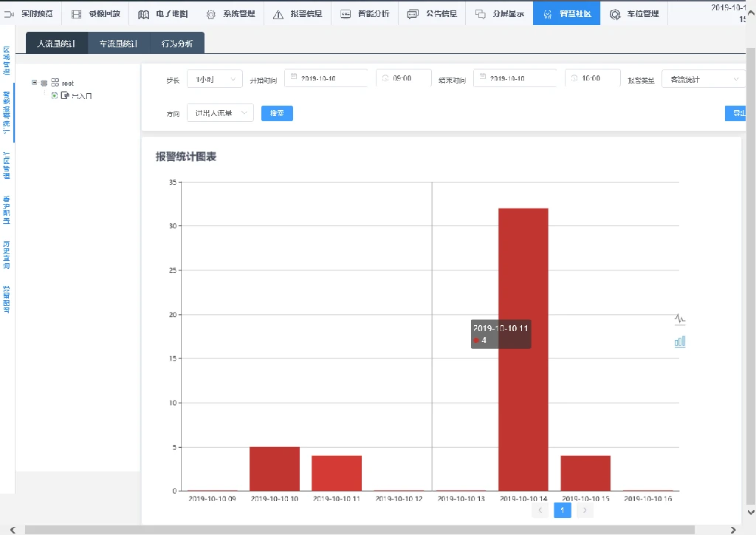Screen dimensions: 756x535
Task: Open 录像回放 video playback
Action: coord(96,14)
